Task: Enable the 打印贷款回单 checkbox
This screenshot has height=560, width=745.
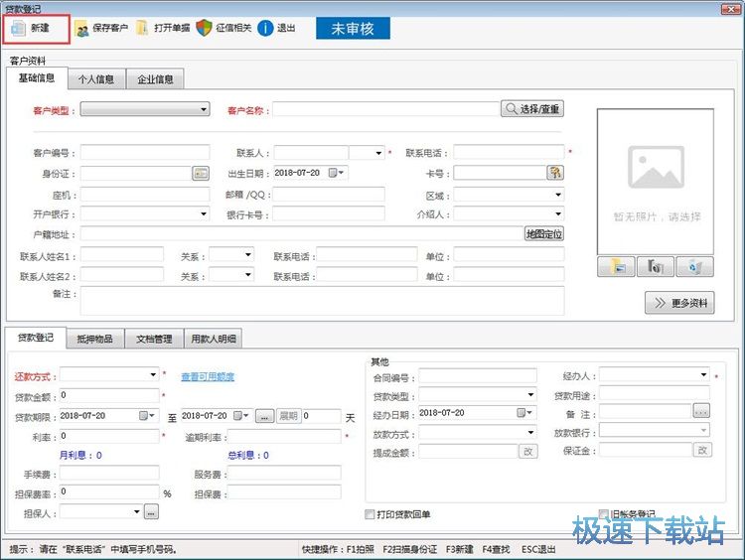Action: tap(371, 514)
